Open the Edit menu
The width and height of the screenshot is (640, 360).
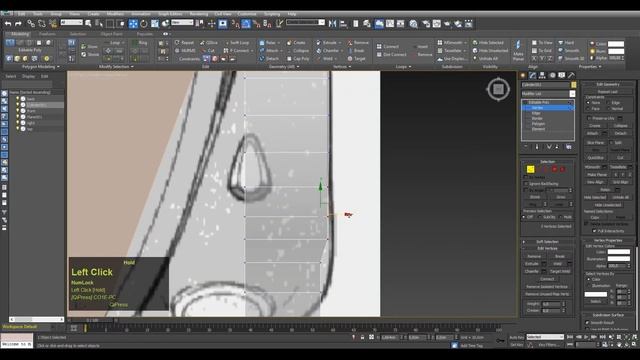21,14
